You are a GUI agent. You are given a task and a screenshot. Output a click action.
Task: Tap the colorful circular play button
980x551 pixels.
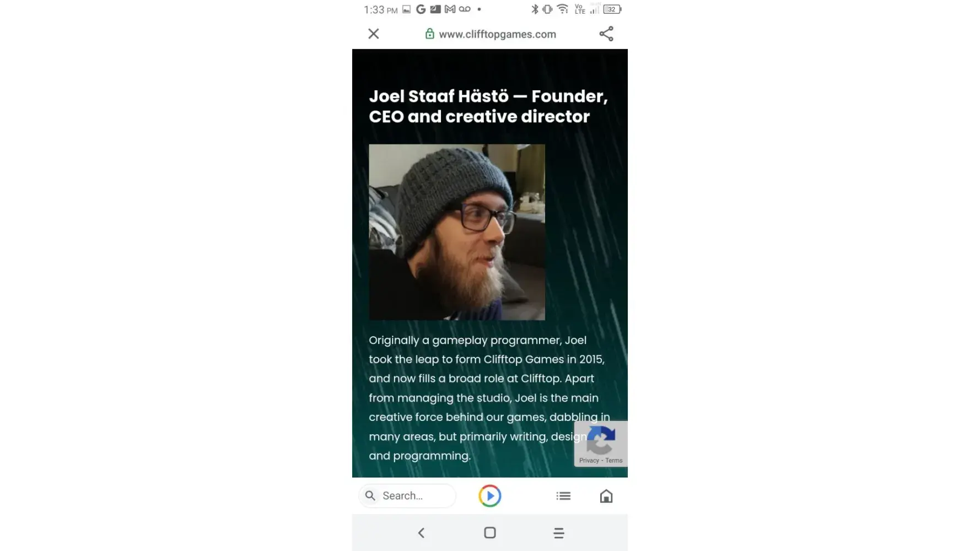click(x=489, y=496)
